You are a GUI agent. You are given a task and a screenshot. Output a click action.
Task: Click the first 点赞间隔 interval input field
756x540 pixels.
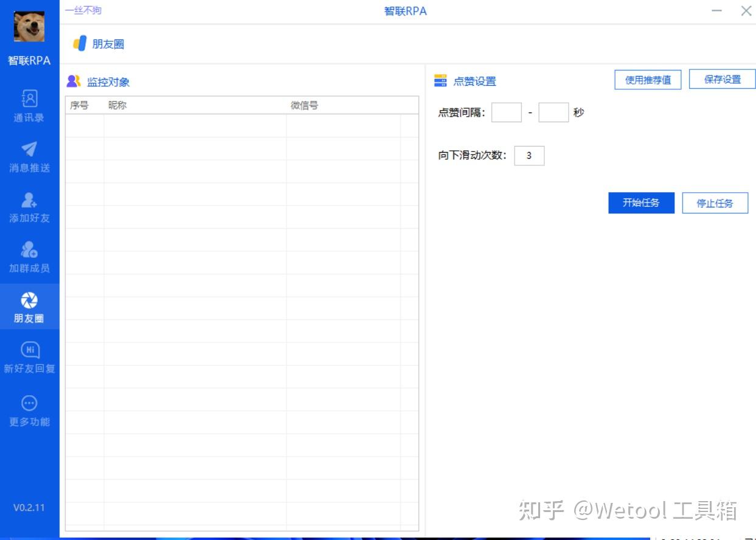click(x=506, y=112)
